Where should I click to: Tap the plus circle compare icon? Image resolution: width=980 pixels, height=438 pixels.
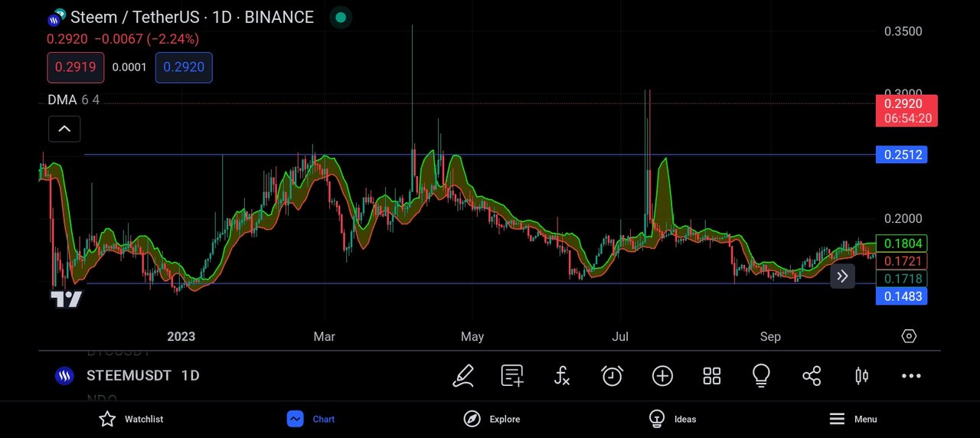click(x=662, y=375)
